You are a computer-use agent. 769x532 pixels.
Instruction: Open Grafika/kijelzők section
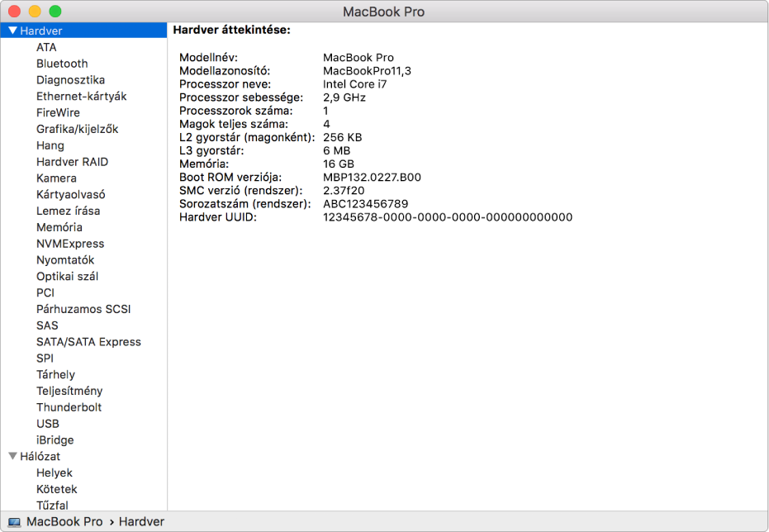point(78,129)
